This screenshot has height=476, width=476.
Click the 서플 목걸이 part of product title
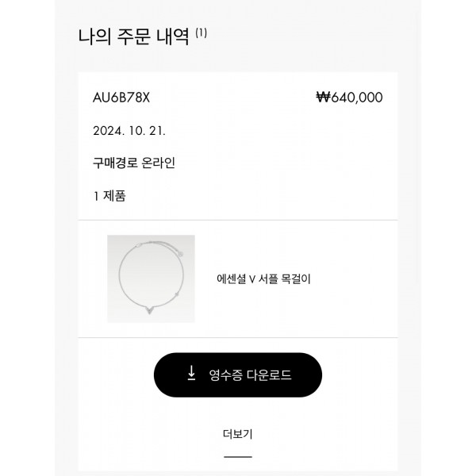[x=285, y=278]
